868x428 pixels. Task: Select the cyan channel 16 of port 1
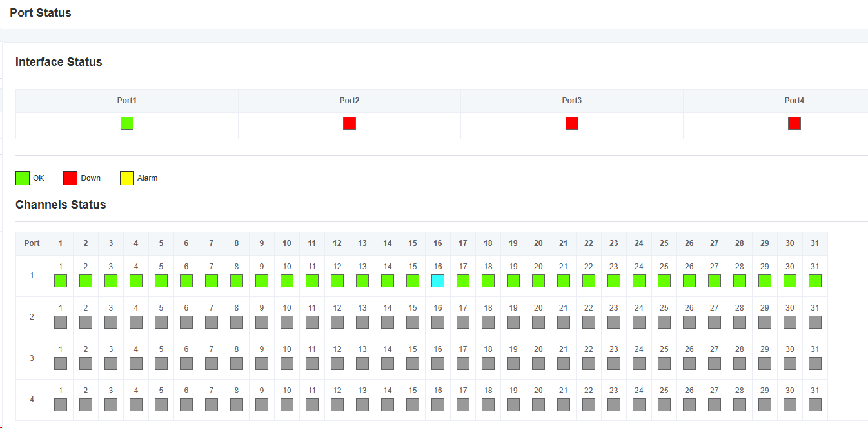pos(438,281)
